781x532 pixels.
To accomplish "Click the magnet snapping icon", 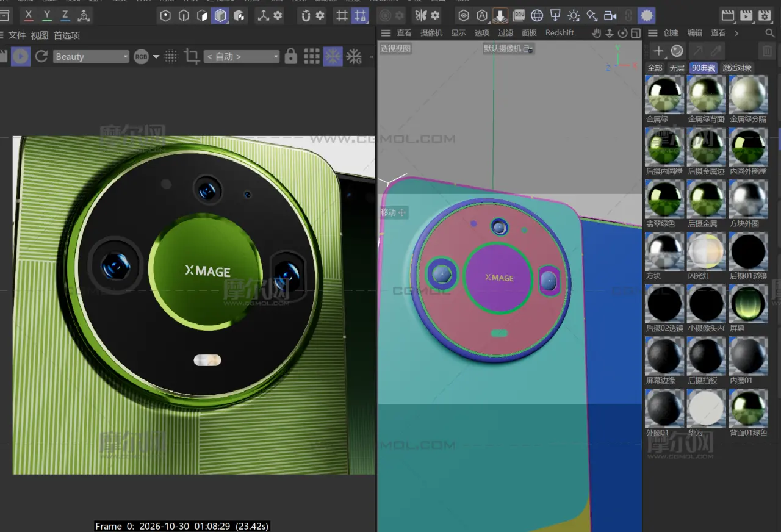I will click(x=306, y=15).
